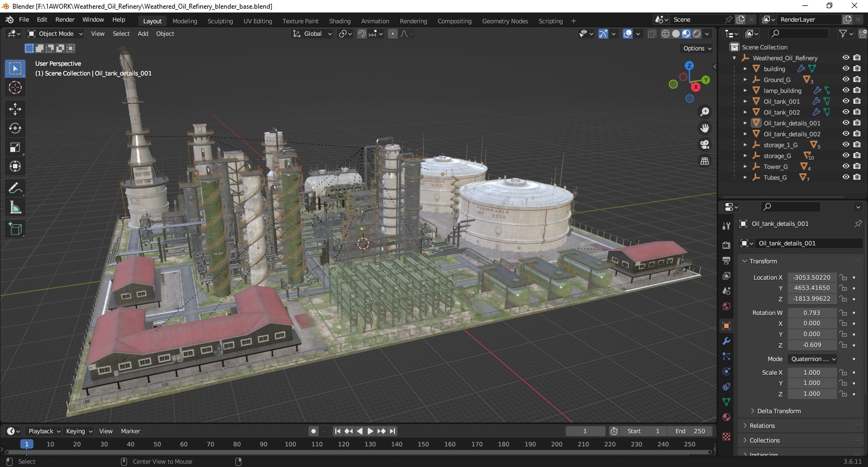The height and width of the screenshot is (467, 868).
Task: Expand the Tower_G tree item
Action: [x=745, y=167]
